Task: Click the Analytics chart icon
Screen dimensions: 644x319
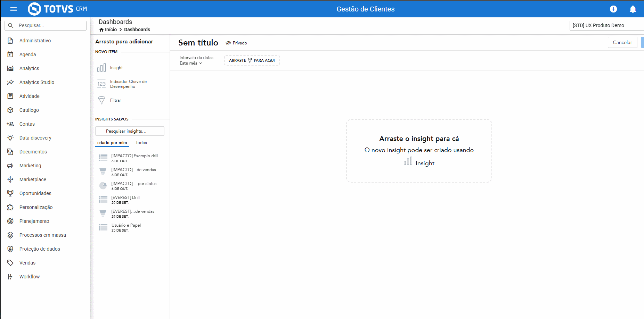Action: click(10, 68)
